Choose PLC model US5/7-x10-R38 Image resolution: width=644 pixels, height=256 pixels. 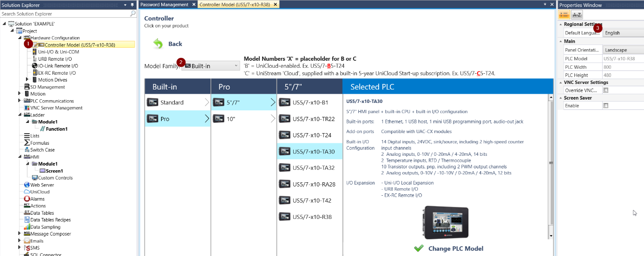coord(310,217)
